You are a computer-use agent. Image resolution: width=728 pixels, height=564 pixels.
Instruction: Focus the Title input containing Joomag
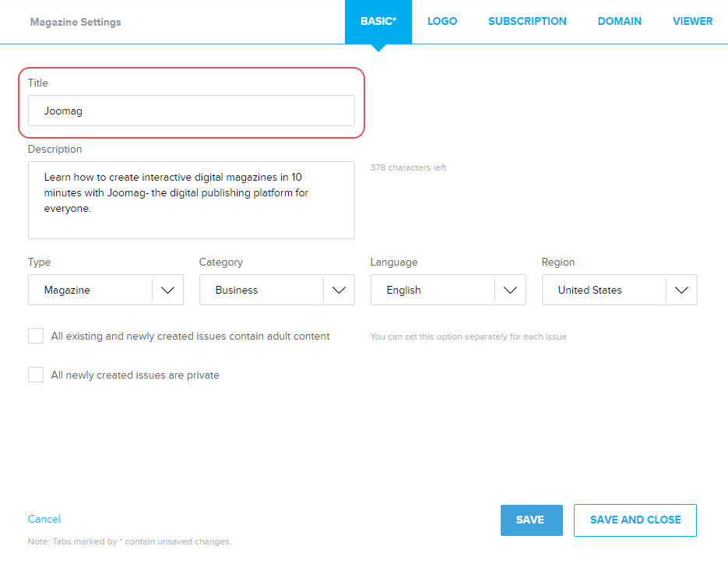(192, 111)
